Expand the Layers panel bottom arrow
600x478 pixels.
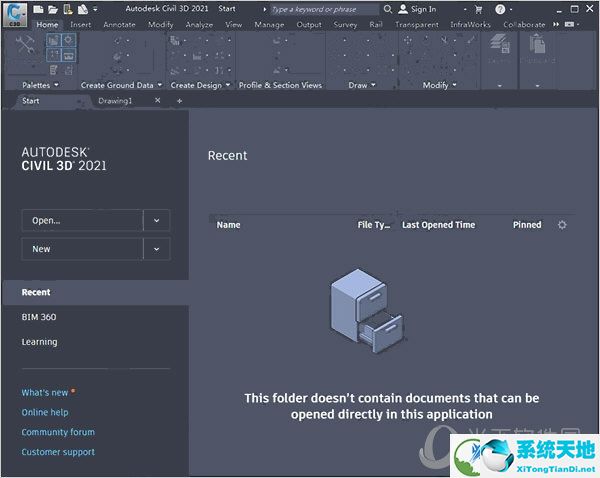tap(499, 86)
